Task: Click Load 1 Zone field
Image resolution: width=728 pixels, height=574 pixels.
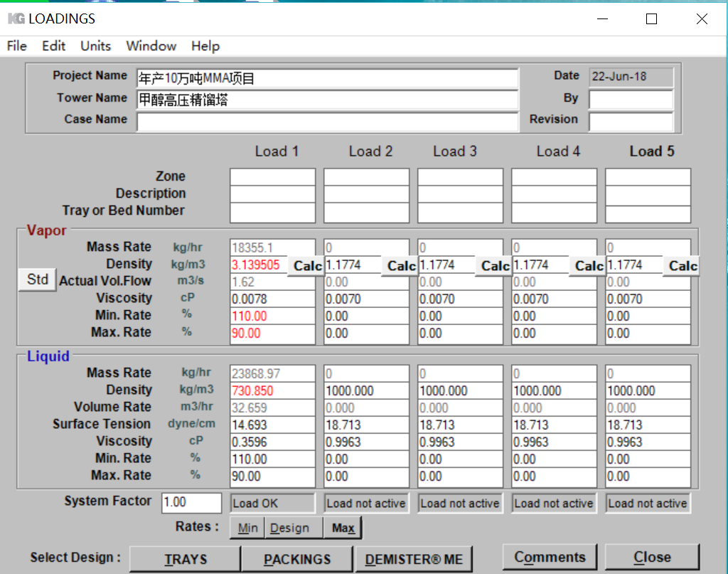Action: point(272,177)
